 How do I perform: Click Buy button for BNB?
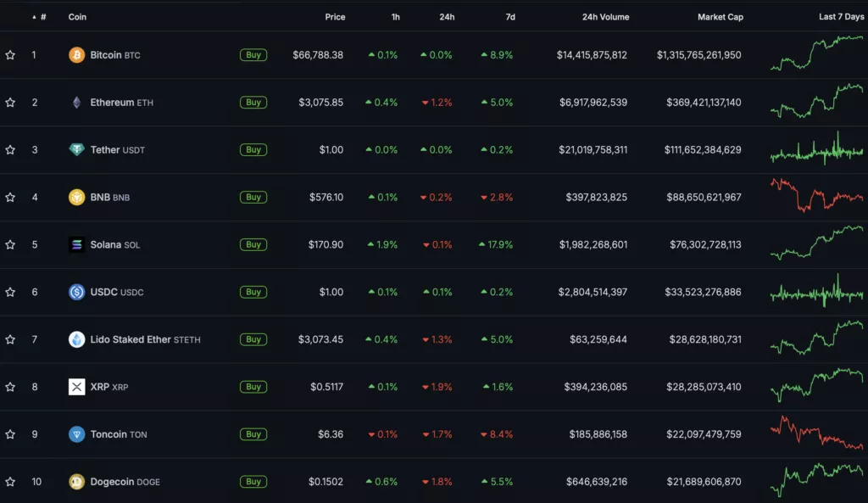(253, 197)
